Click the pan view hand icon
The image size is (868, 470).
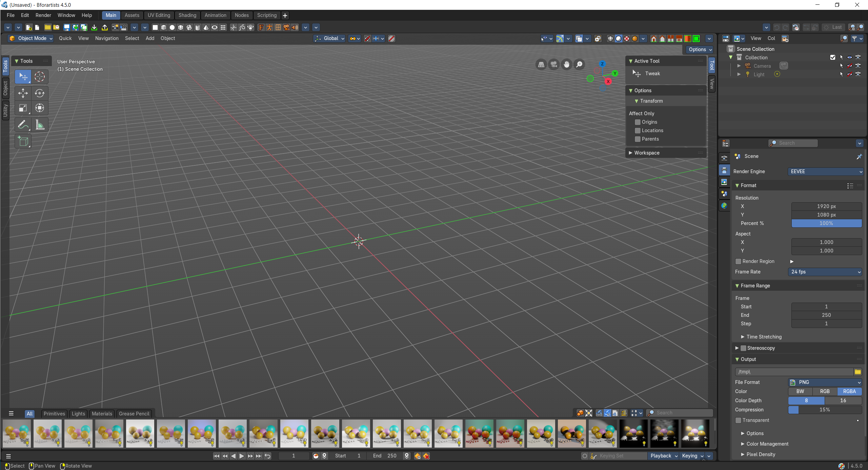coord(566,64)
